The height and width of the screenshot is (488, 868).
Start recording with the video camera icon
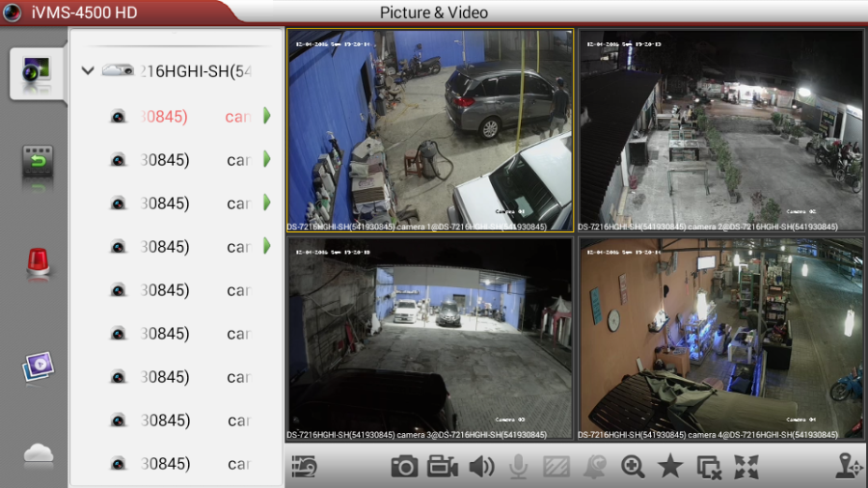(x=443, y=467)
